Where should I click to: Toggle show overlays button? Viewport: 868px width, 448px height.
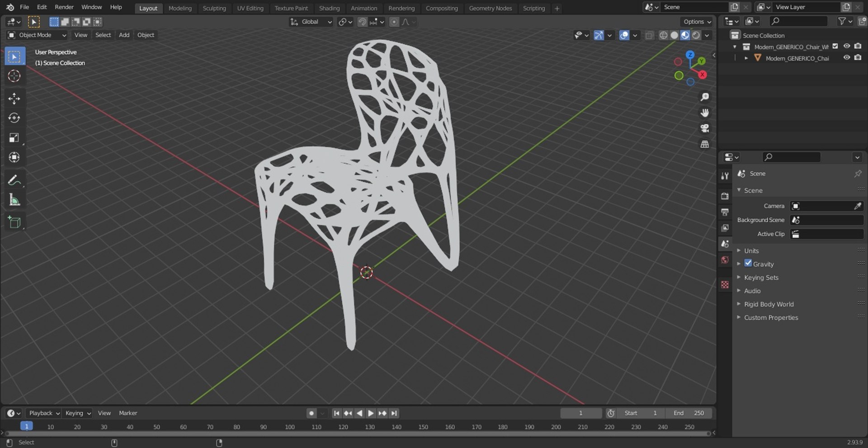pos(624,35)
